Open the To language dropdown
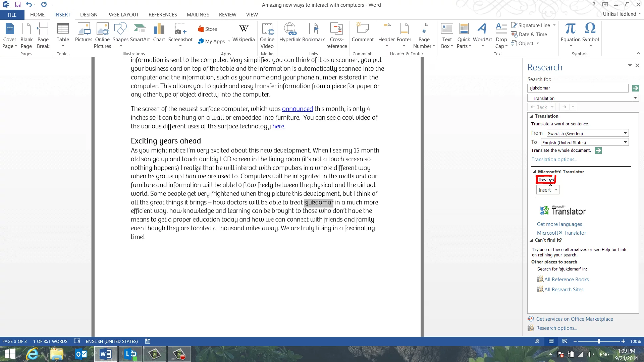This screenshot has width=644, height=362. (625, 142)
